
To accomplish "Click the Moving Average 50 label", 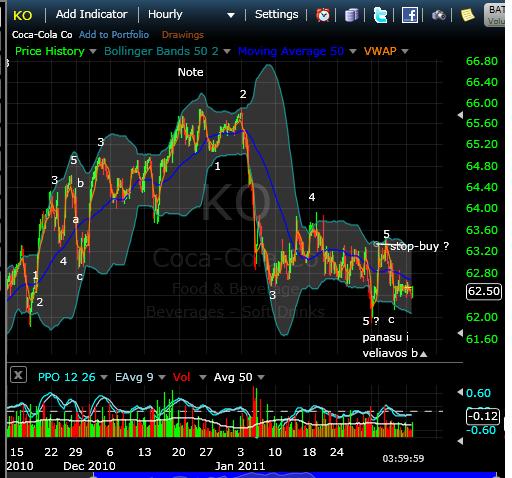I will coord(291,51).
